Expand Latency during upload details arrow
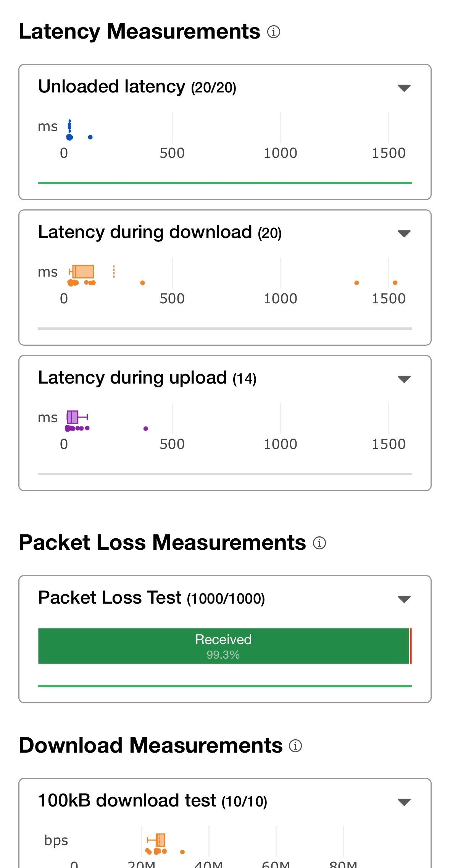This screenshot has width=450, height=868. 404,379
